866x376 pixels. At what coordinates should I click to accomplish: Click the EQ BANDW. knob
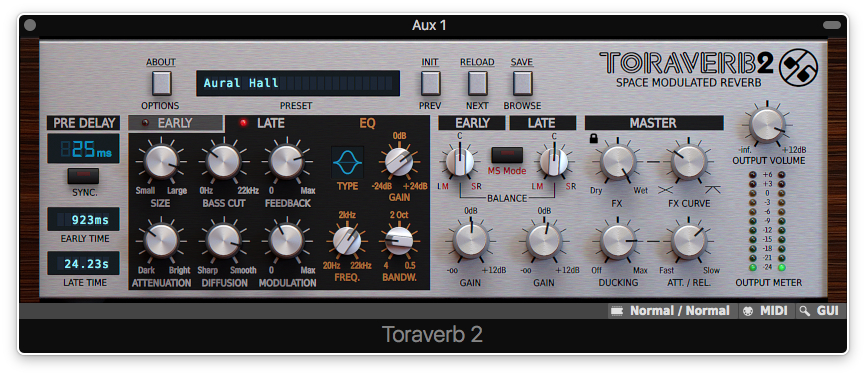point(399,241)
